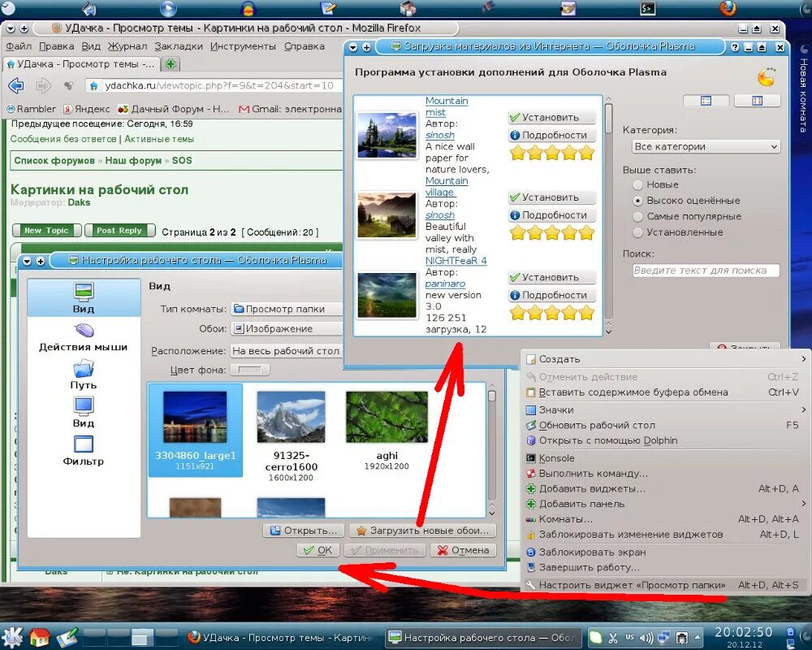Click Загрузить новые обои… button

pos(422,531)
